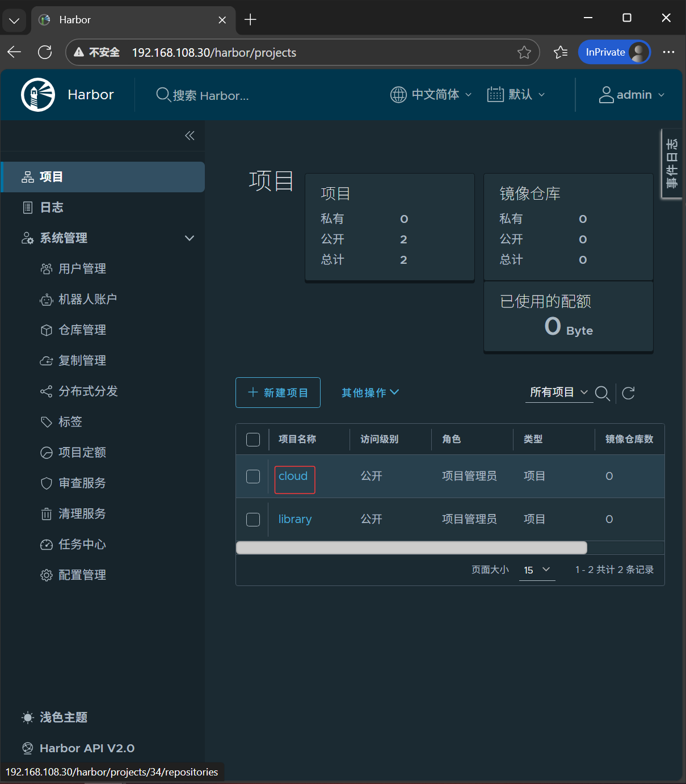
Task: Click 类型 column header
Action: [x=533, y=440]
